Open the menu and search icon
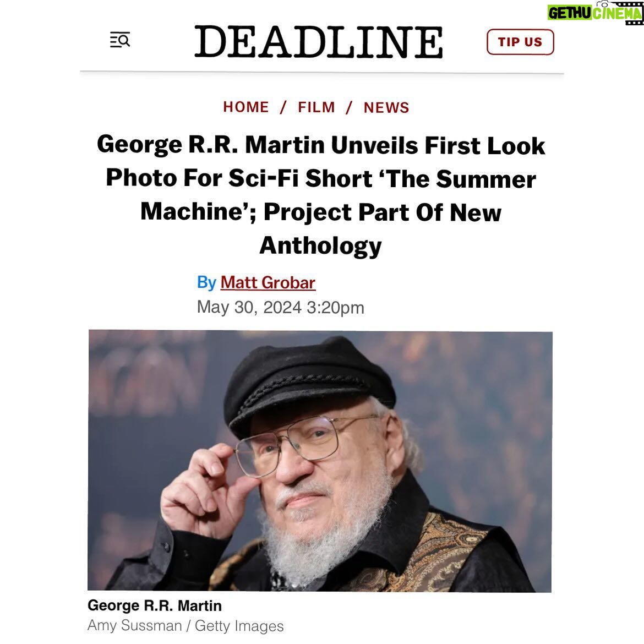 120,40
